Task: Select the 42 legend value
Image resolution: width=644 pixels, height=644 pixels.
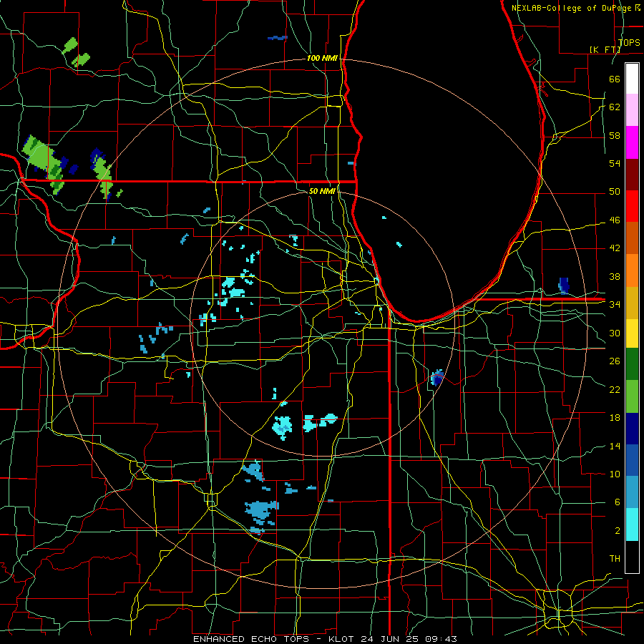Action: pos(615,248)
